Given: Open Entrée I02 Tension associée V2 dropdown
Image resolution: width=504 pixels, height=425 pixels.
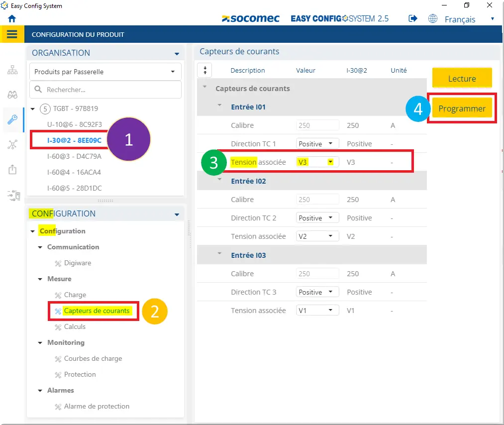Looking at the screenshot, I should [317, 236].
